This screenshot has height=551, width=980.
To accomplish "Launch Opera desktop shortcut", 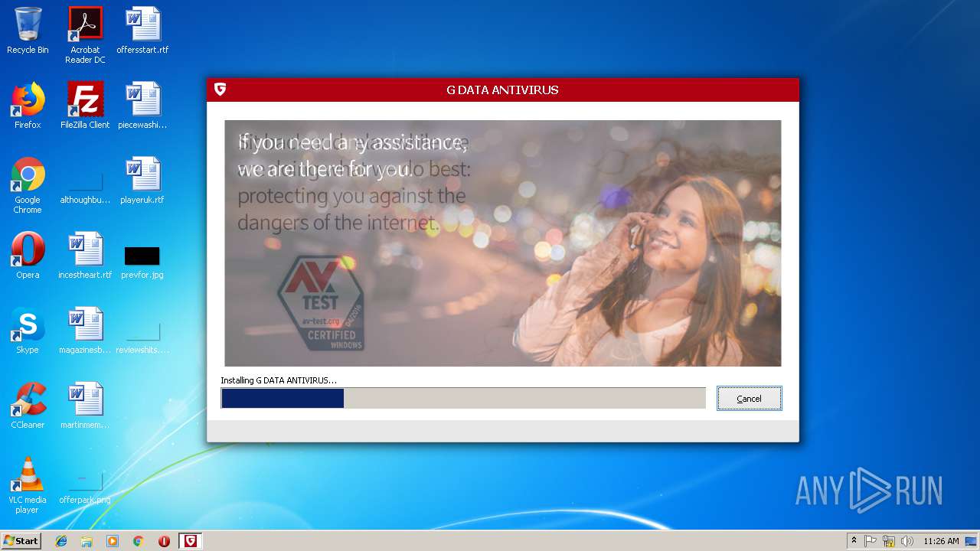I will click(28, 256).
